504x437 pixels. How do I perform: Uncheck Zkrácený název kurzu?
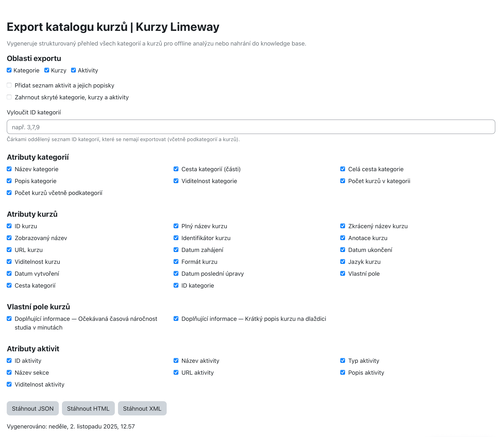point(342,226)
